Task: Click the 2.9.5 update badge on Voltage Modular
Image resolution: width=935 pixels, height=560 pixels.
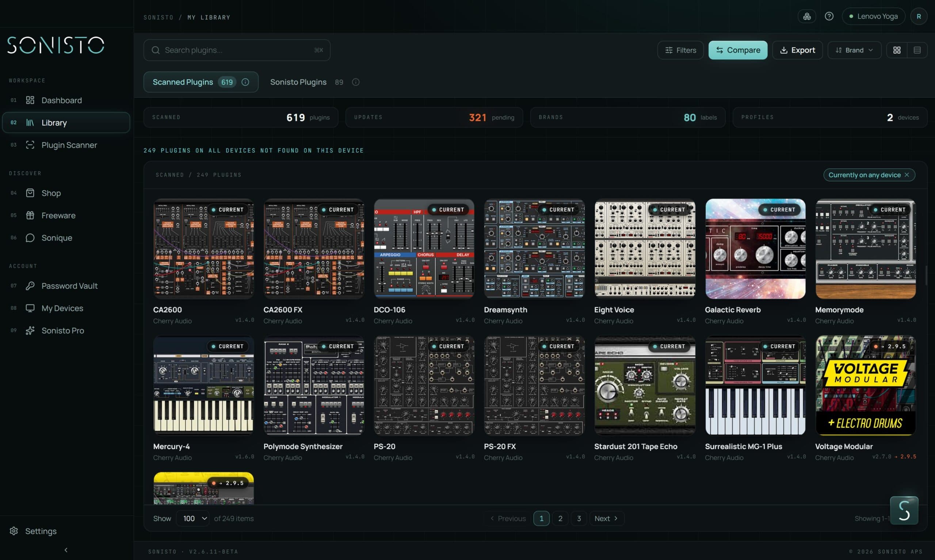Action: click(890, 346)
